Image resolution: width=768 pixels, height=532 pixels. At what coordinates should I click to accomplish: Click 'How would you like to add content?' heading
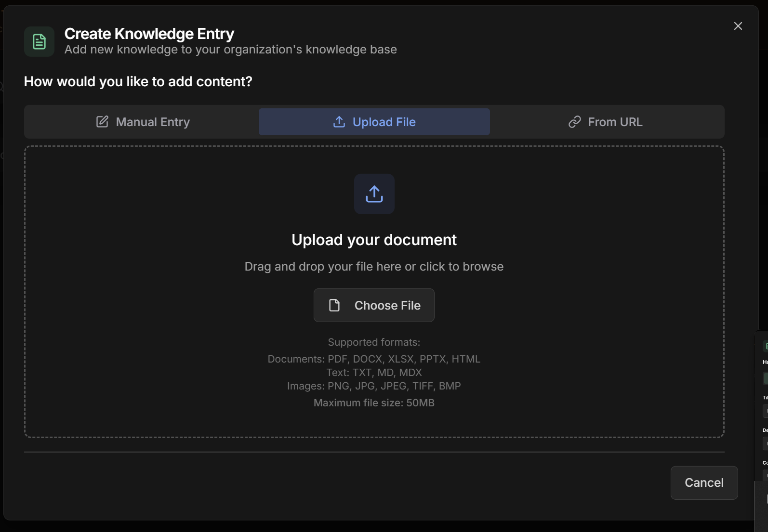[x=138, y=81]
